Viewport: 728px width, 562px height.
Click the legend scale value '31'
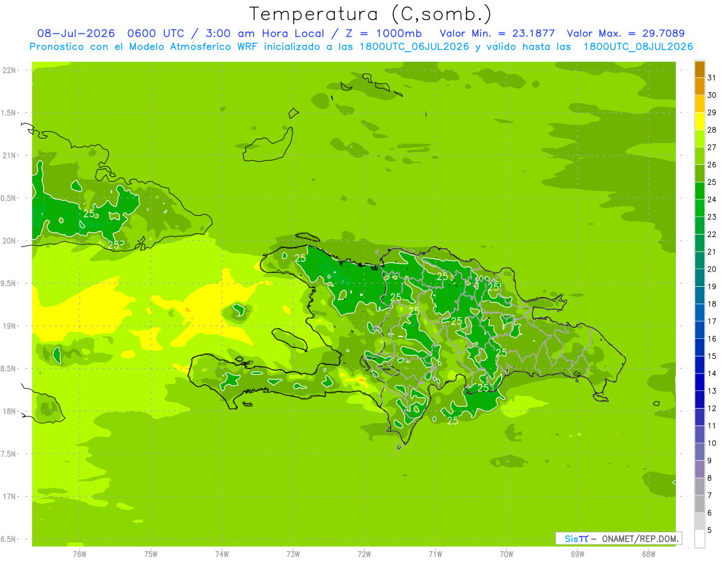712,78
